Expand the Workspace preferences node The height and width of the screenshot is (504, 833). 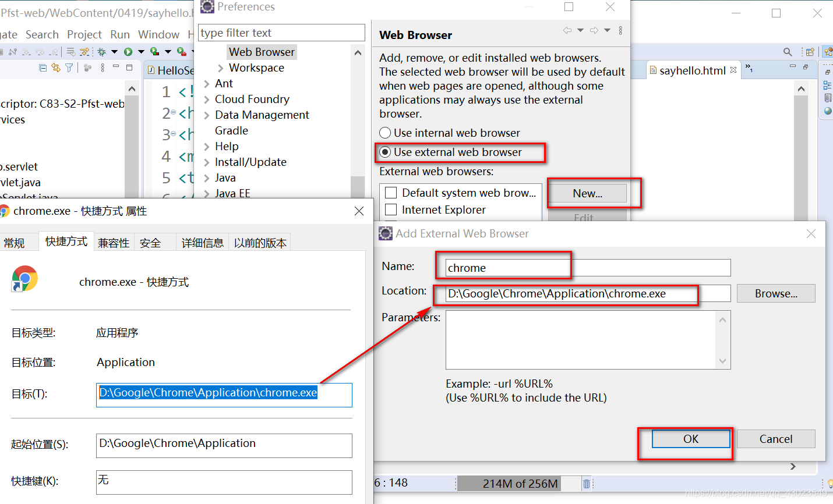[220, 68]
